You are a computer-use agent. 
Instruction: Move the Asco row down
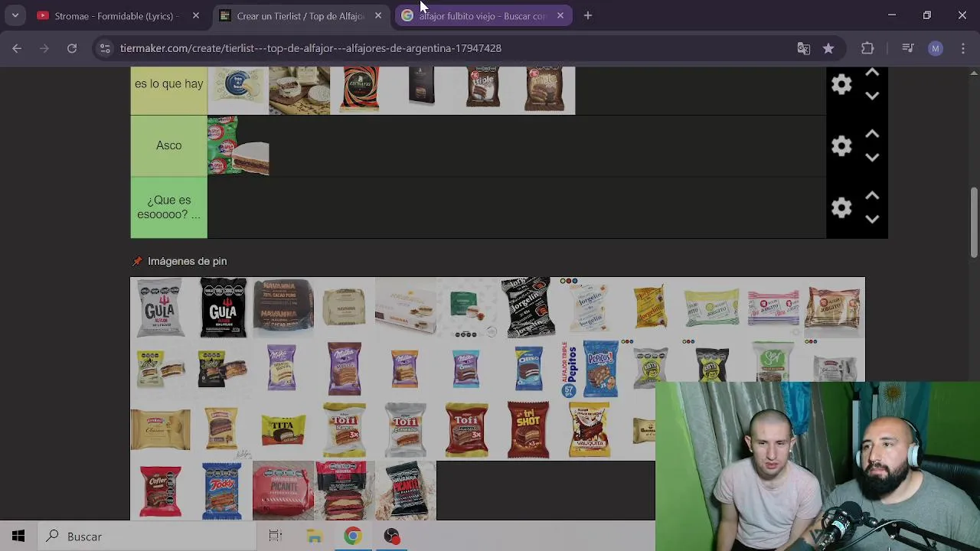pyautogui.click(x=872, y=158)
